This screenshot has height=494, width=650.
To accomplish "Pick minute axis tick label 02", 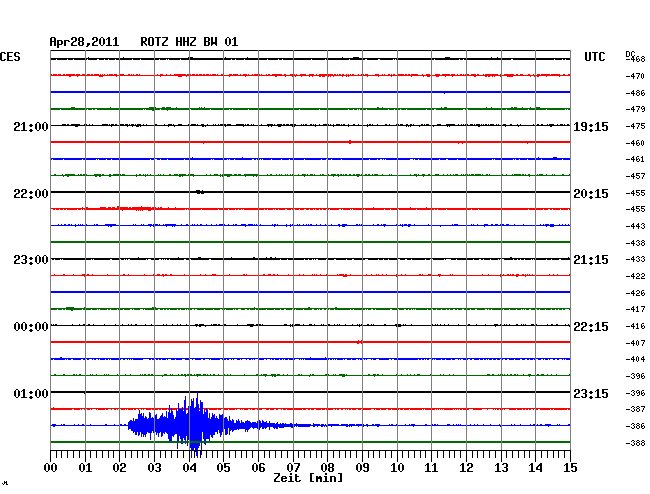I will tap(119, 468).
